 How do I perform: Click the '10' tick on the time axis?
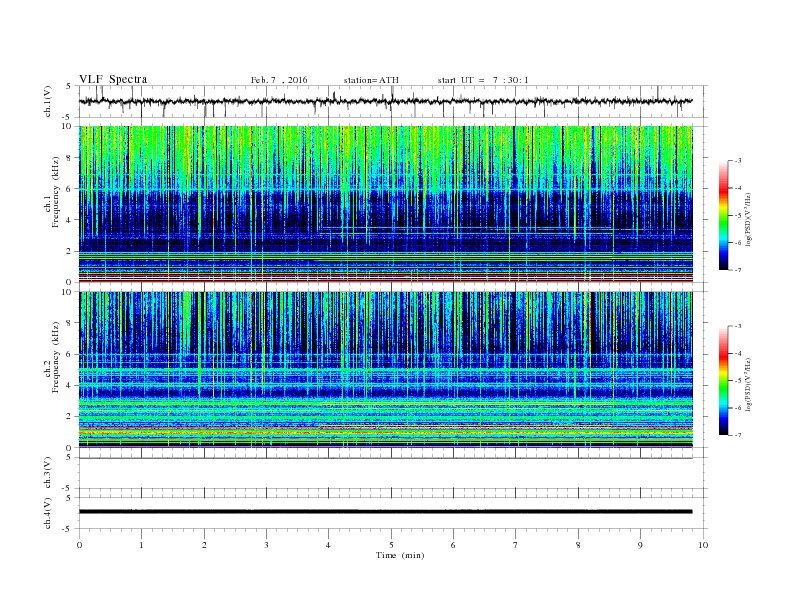(703, 545)
